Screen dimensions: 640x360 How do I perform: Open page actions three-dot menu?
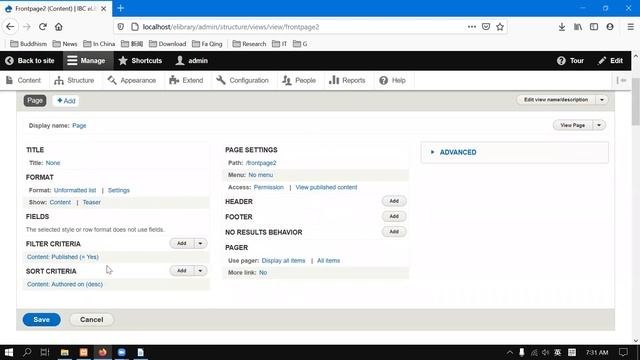[472, 27]
